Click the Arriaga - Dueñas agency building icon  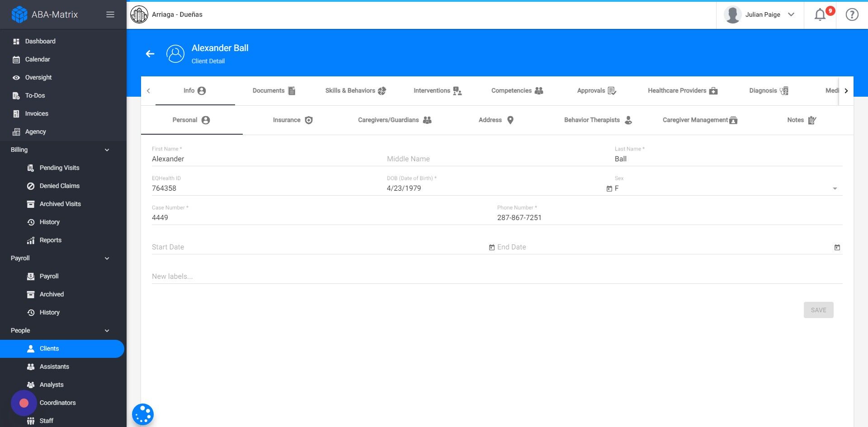[139, 14]
